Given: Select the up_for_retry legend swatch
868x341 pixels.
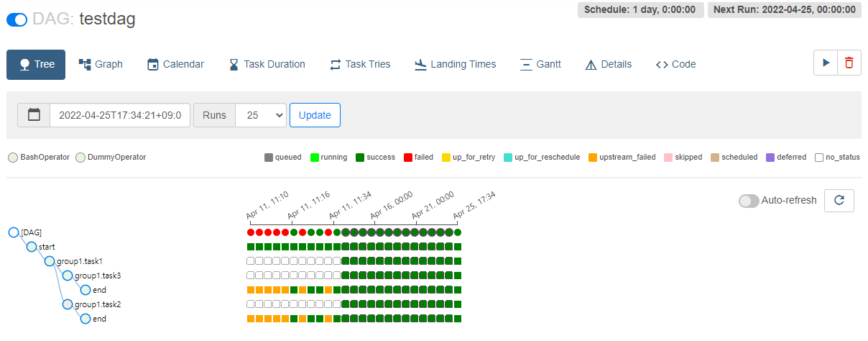Looking at the screenshot, I should [x=446, y=157].
